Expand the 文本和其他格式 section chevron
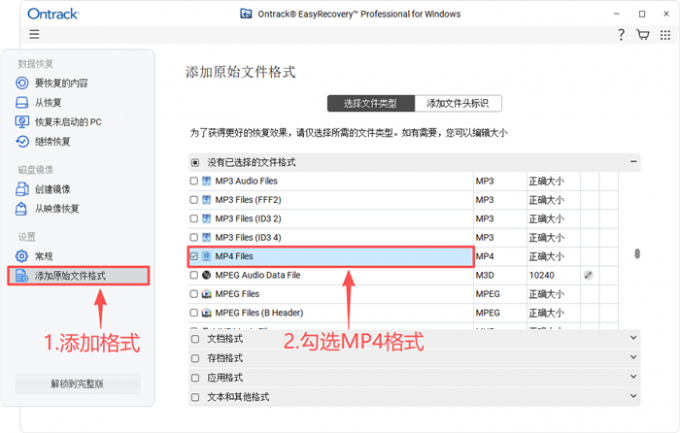This screenshot has height=433, width=680. (x=633, y=396)
